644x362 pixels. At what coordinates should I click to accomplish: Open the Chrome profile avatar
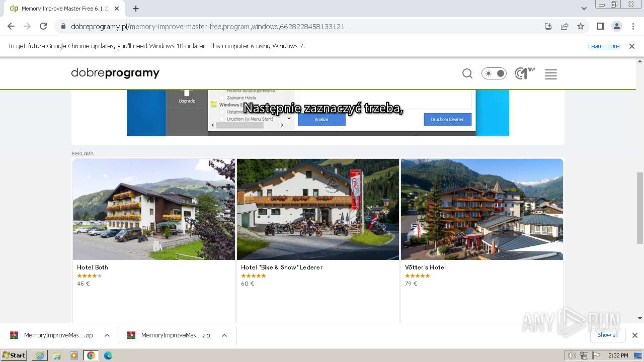point(616,26)
